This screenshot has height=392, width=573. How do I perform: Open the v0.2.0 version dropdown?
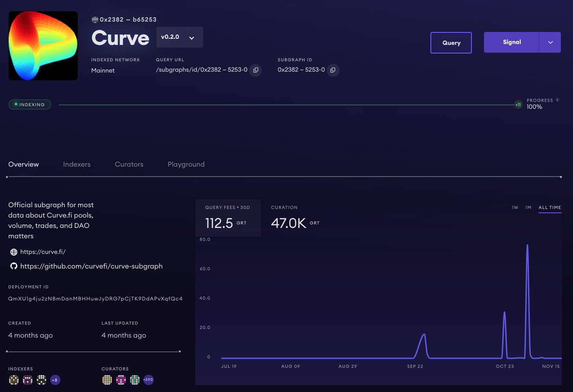tap(179, 37)
